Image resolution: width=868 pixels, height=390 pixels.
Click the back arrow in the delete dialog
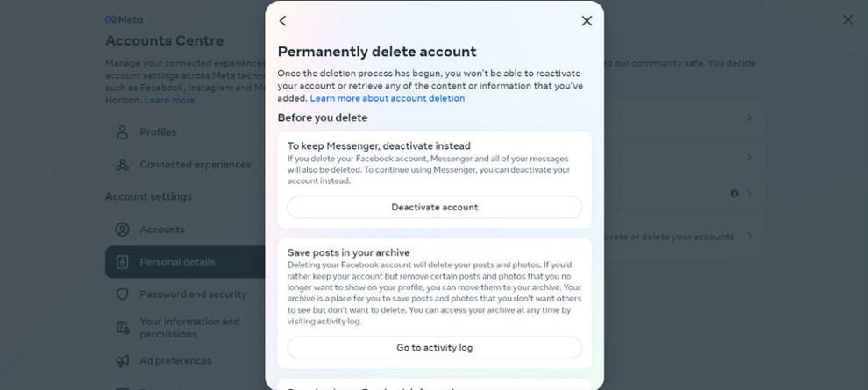pyautogui.click(x=282, y=21)
